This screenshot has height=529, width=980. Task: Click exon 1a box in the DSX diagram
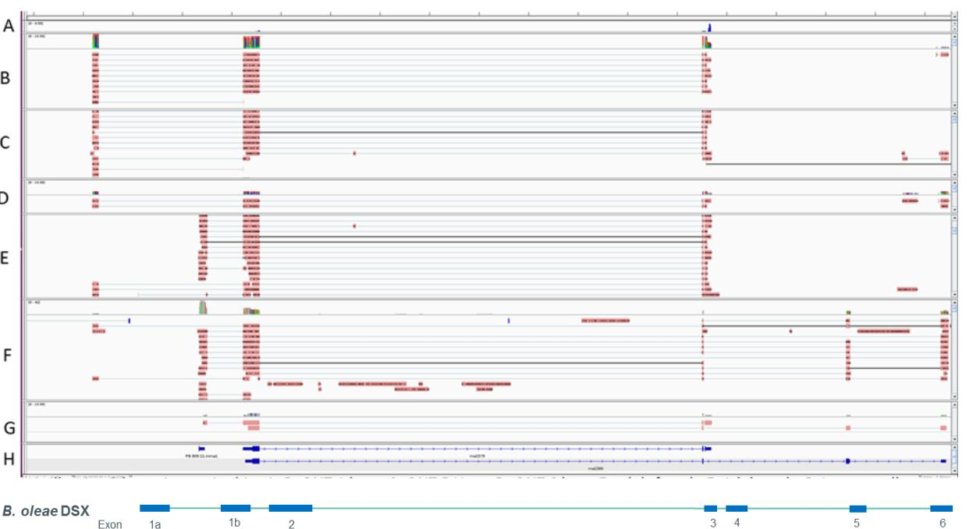click(x=154, y=508)
